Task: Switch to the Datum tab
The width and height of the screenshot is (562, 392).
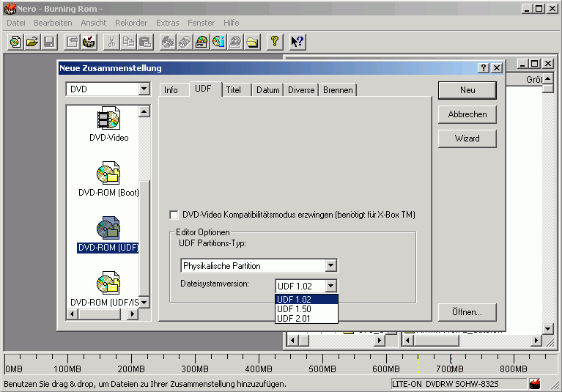Action: 268,90
